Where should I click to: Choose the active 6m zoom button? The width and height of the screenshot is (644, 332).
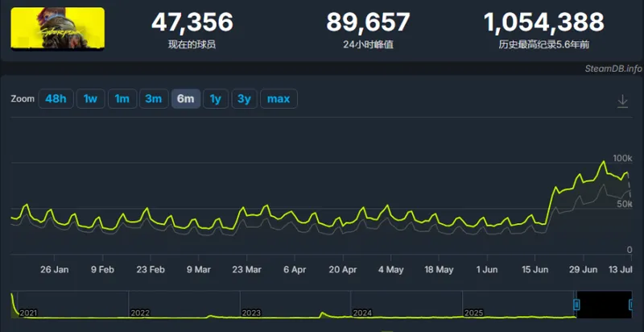[186, 99]
